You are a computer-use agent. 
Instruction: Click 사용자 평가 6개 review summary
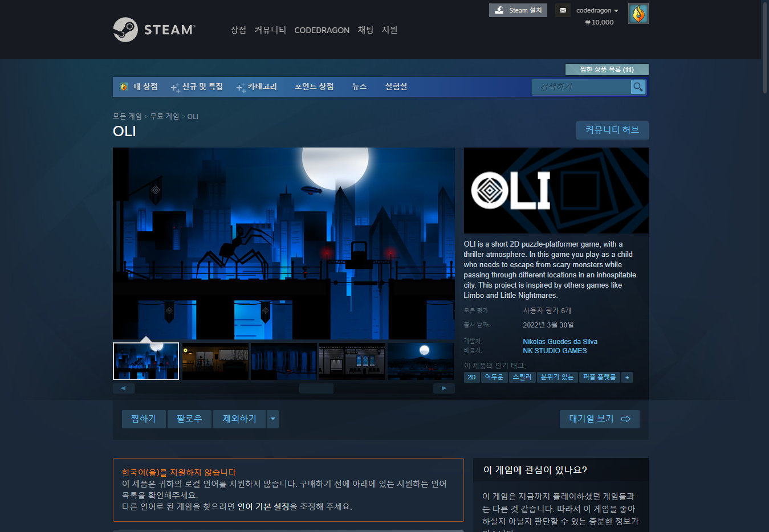pyautogui.click(x=547, y=310)
